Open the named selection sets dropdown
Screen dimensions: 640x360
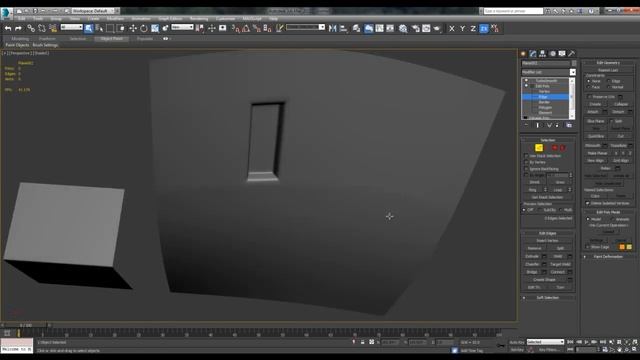pos(306,27)
